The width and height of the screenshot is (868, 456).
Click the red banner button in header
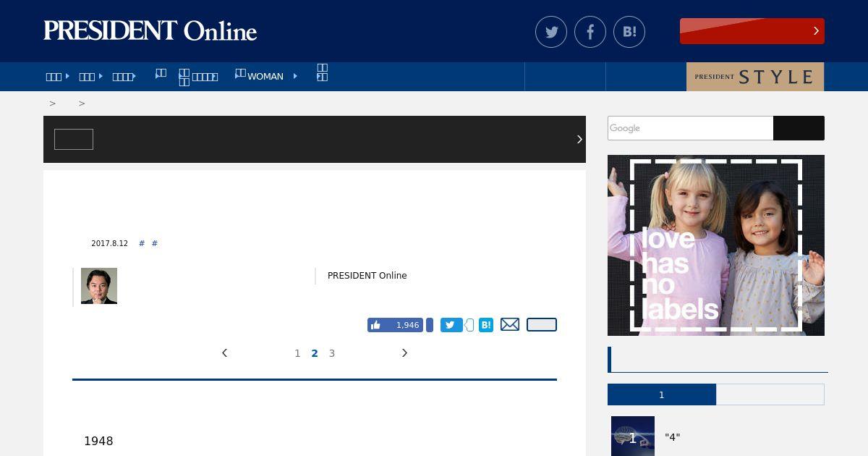(752, 31)
